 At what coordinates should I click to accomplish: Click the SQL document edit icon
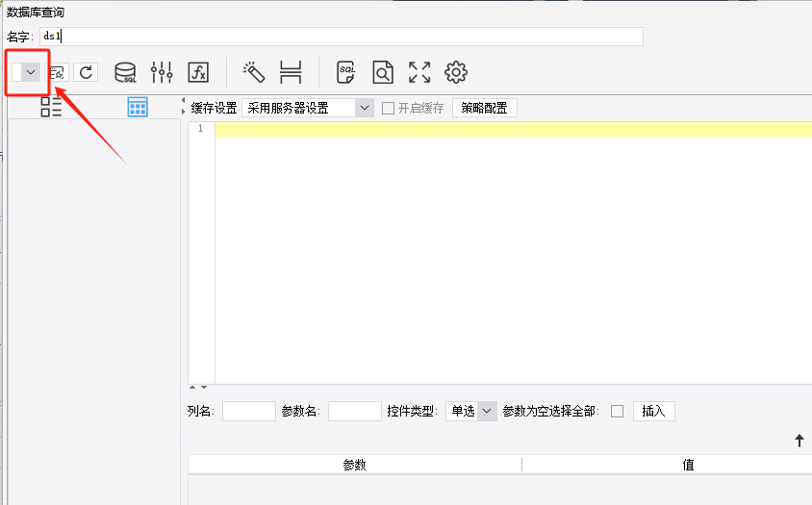click(x=346, y=72)
